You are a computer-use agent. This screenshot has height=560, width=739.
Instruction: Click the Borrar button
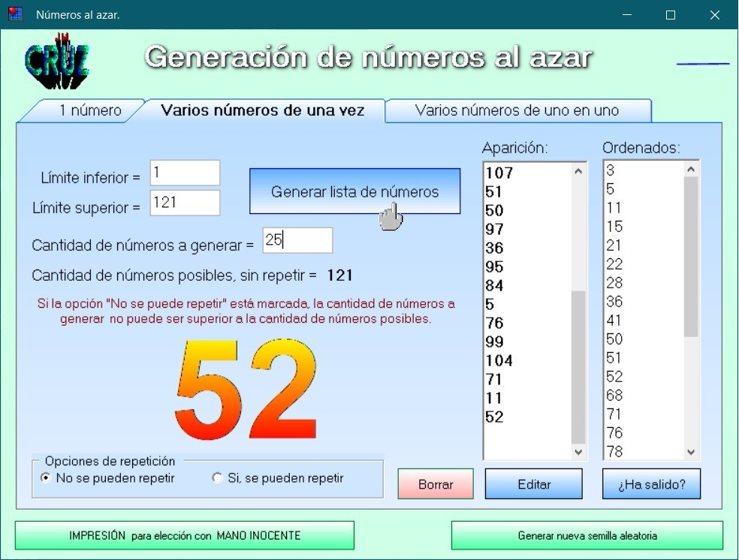coord(436,484)
